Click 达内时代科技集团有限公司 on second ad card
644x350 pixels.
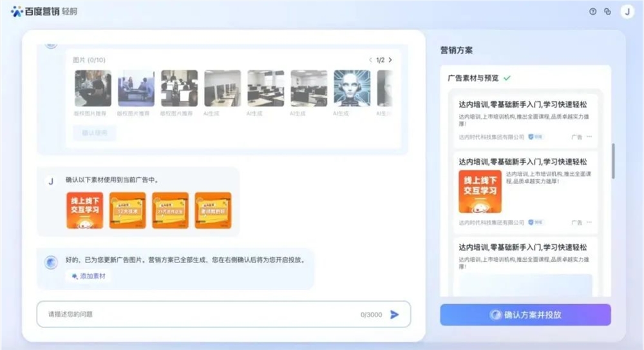[x=491, y=222]
